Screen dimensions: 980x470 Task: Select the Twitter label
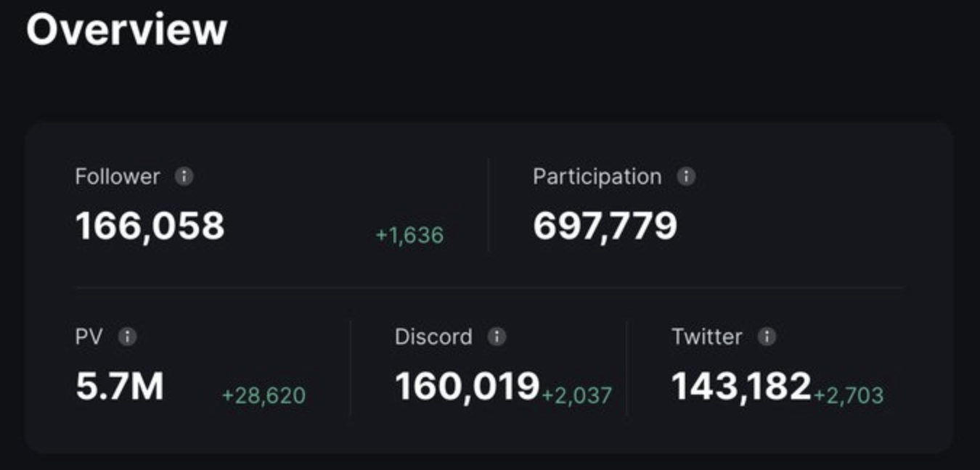coord(706,337)
